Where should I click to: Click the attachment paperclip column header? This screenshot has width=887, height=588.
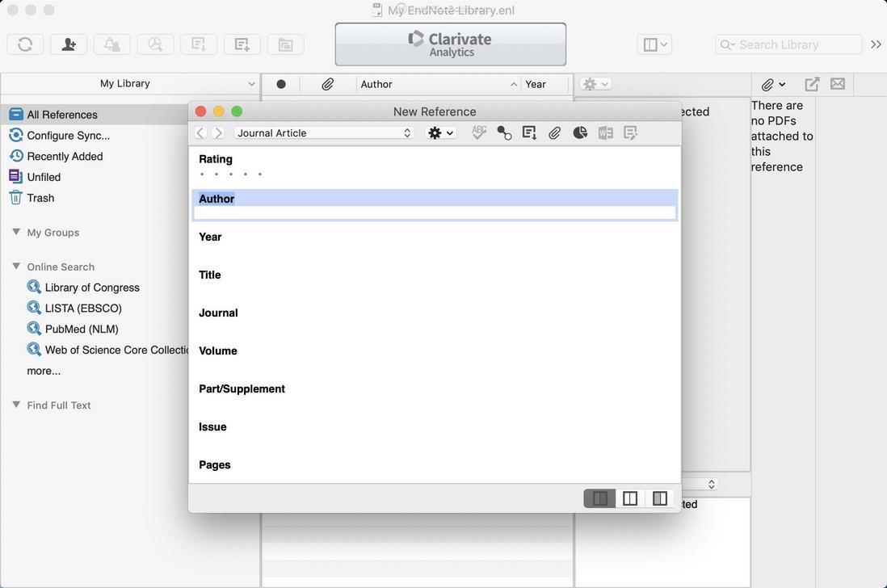327,84
